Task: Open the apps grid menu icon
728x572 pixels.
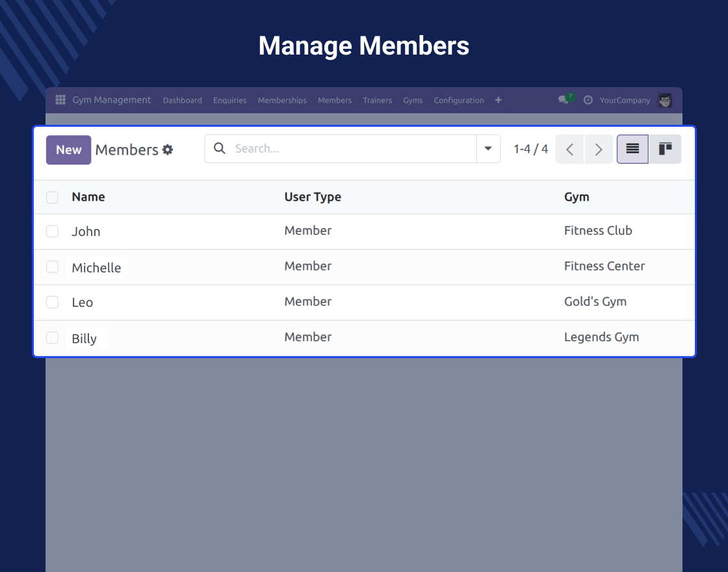Action: click(x=60, y=100)
